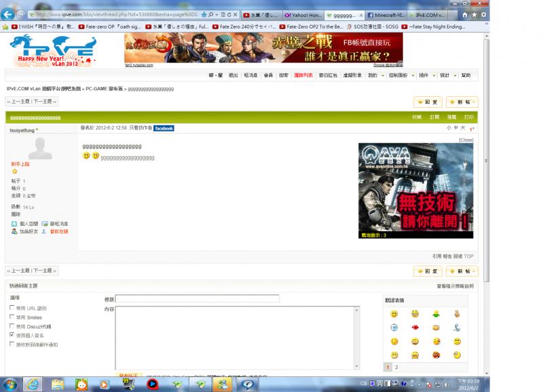Open Fate-zero OP oath sign bookmark

click(109, 26)
